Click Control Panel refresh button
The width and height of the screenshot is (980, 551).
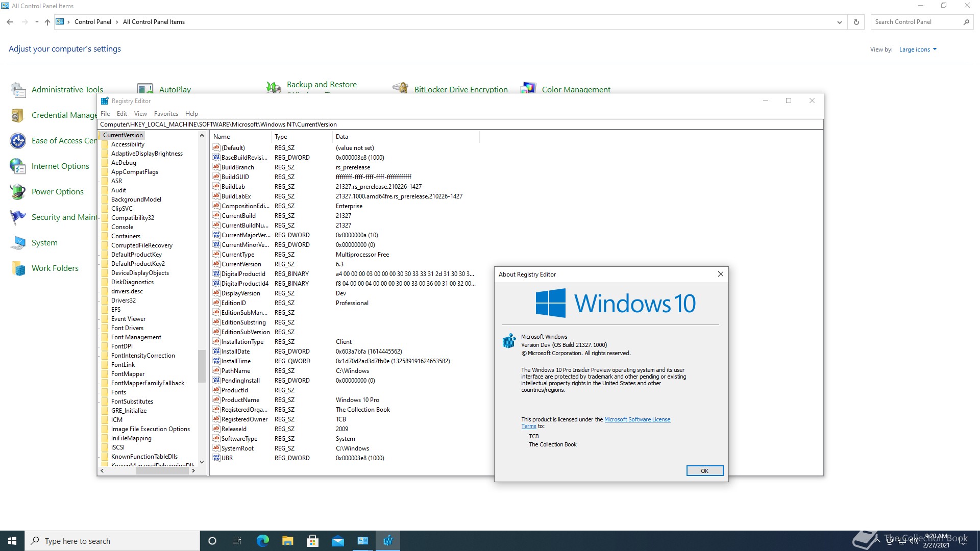pyautogui.click(x=856, y=22)
